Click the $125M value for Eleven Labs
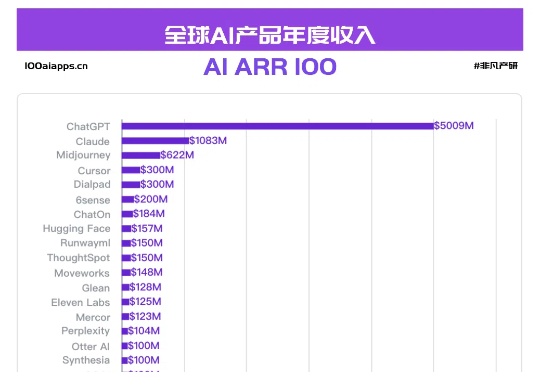Screen dimensions: 540x372 [145, 301]
